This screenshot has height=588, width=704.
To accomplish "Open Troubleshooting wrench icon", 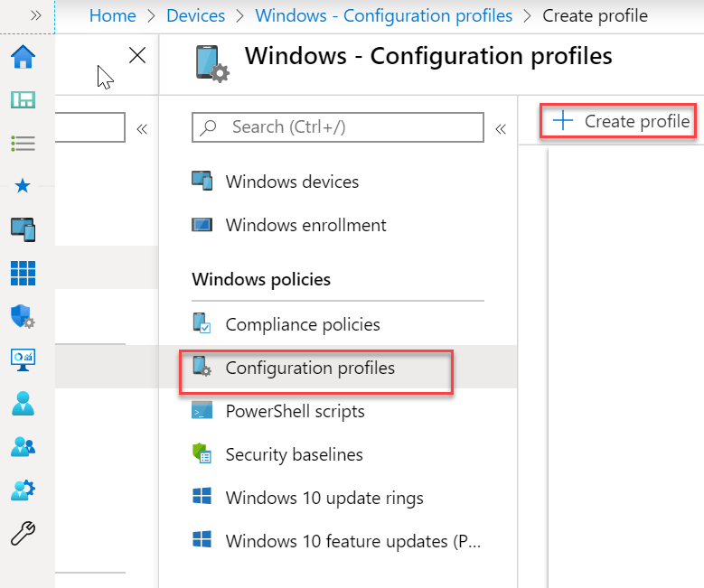I will click(23, 533).
